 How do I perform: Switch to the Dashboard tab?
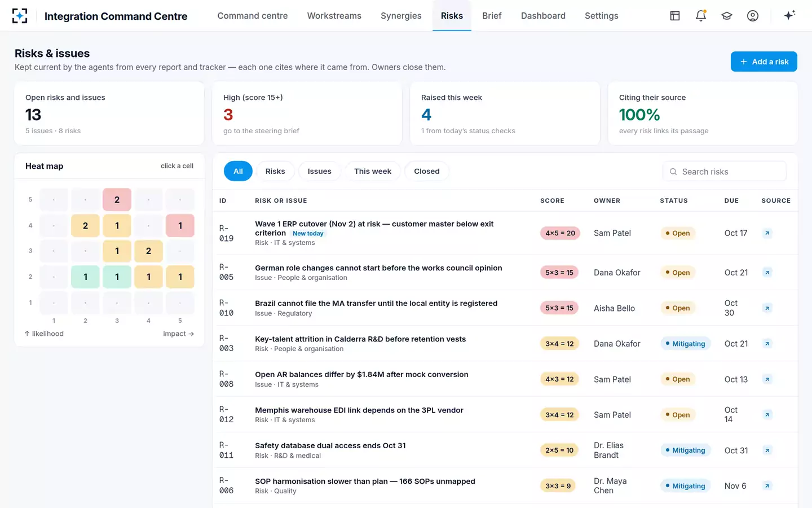click(543, 16)
